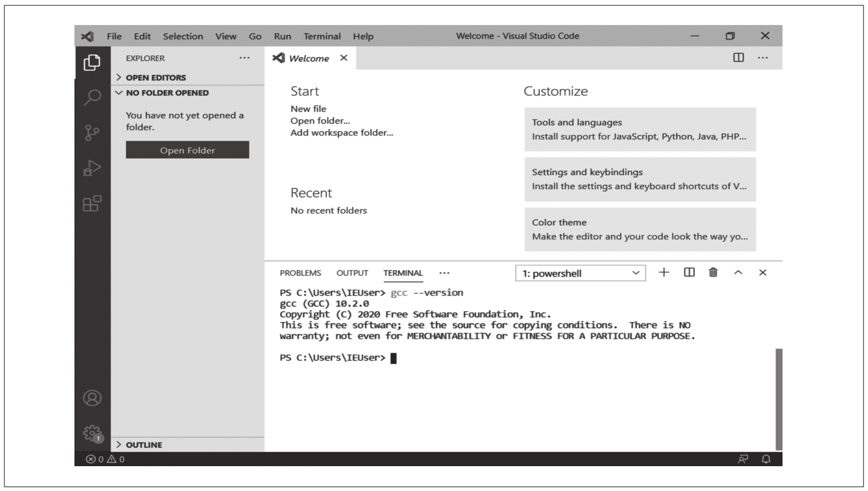The image size is (868, 491).
Task: Open the Search view icon
Action: pyautogui.click(x=92, y=97)
